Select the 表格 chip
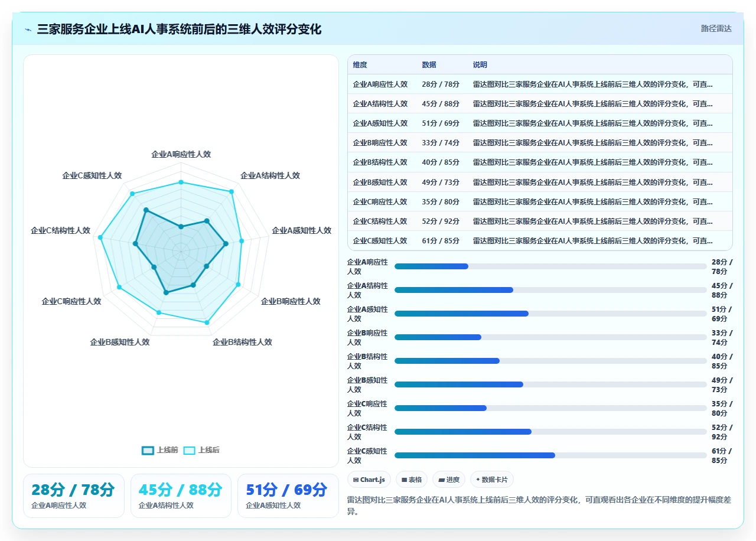Image resolution: width=756 pixels, height=541 pixels. 412,480
